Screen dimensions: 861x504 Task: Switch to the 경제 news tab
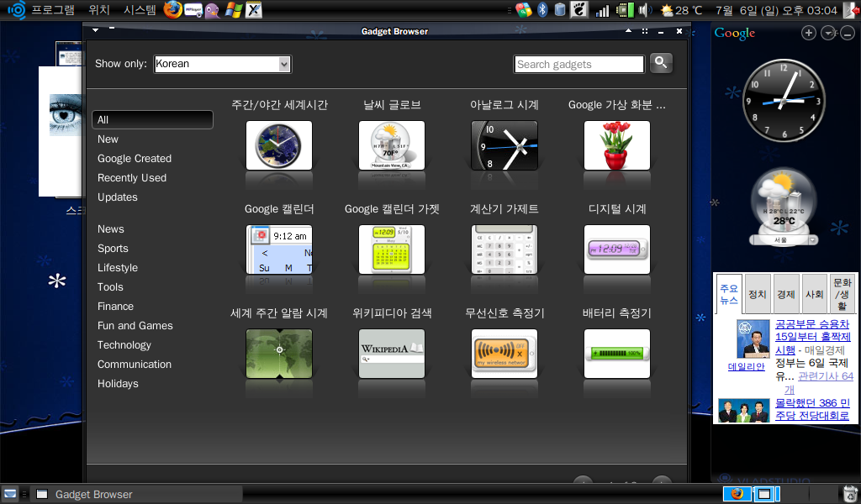(786, 294)
